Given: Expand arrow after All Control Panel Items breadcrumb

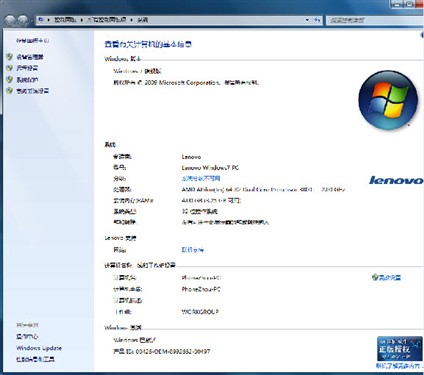Looking at the screenshot, I should point(131,20).
